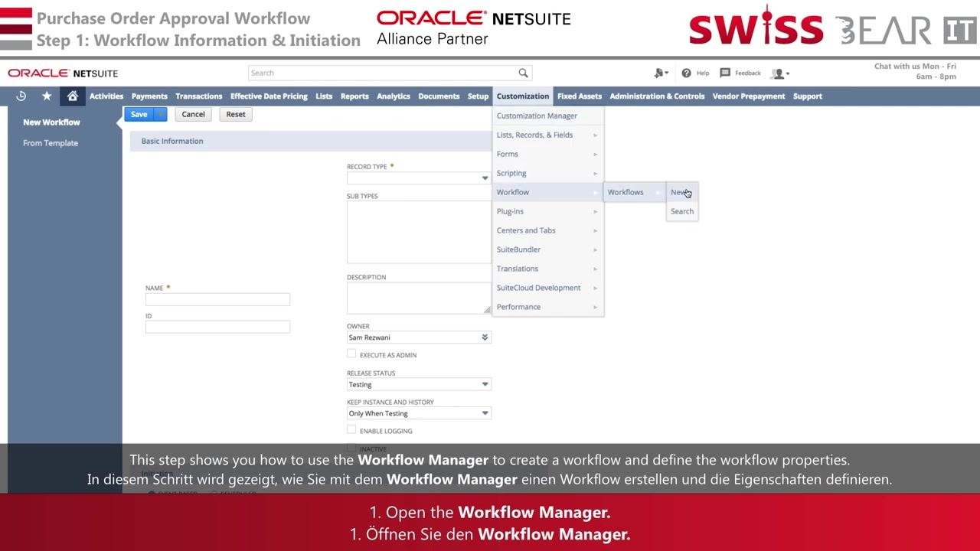Open Effective Date Pricing menu

point(269,96)
